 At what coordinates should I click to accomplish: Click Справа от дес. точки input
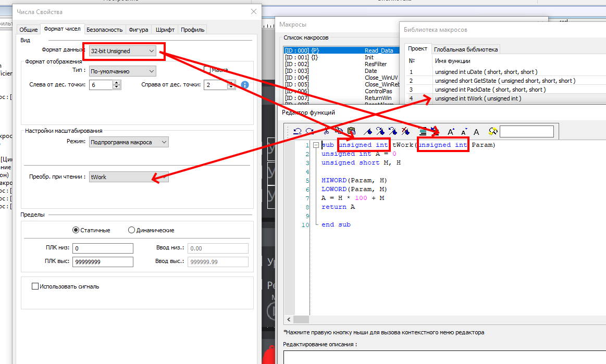[215, 85]
